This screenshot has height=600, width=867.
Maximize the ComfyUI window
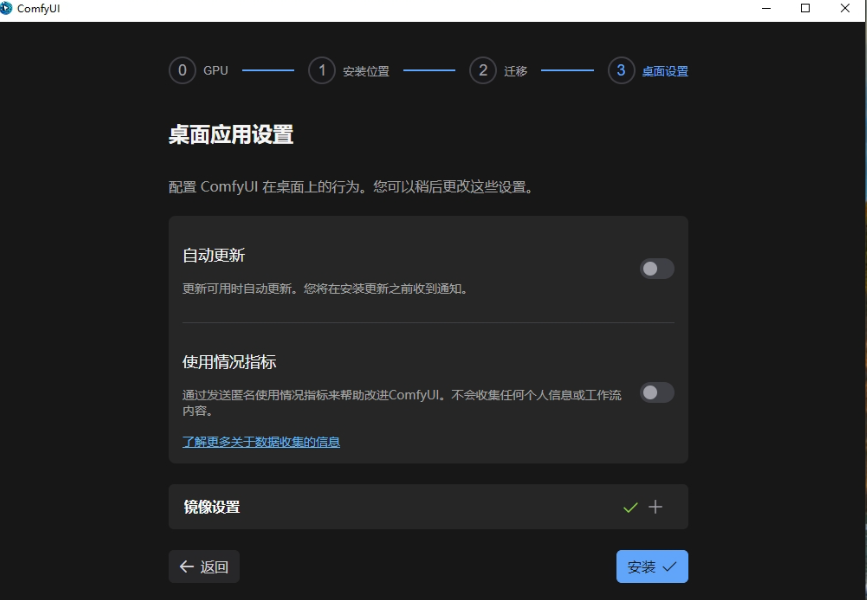click(x=805, y=8)
